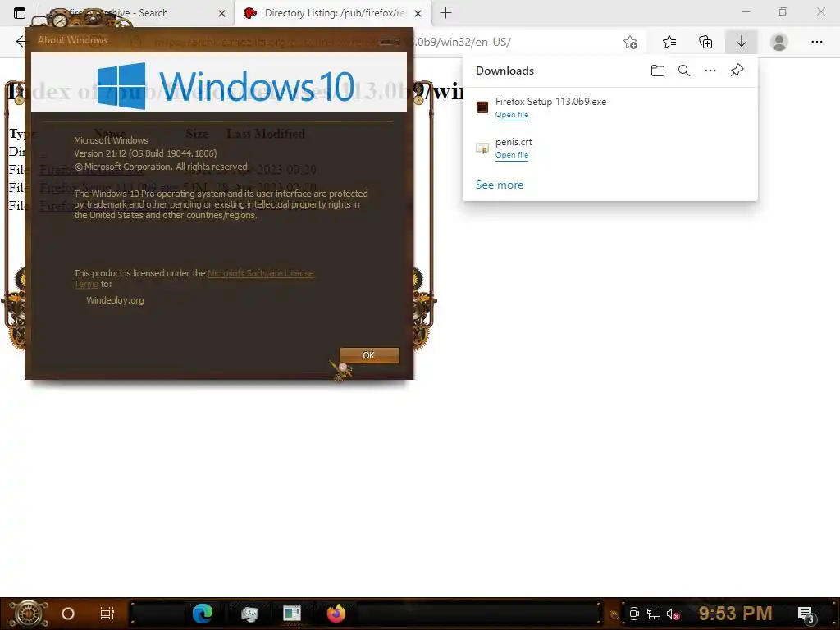Open the computers icon app on taskbar
Viewport: 840px width, 630px height.
pyautogui.click(x=249, y=614)
